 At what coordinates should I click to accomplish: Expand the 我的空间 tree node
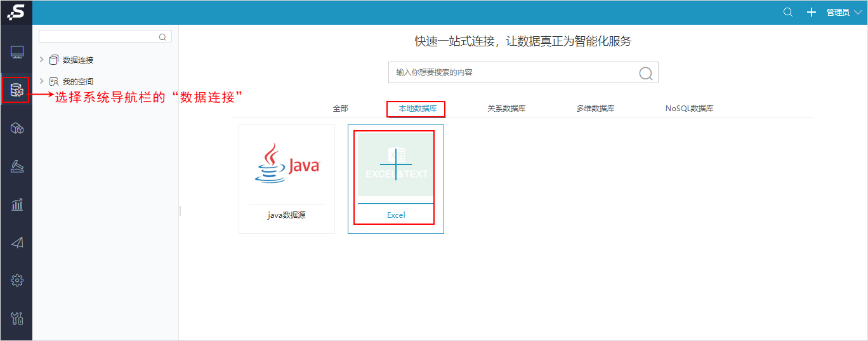click(x=42, y=81)
